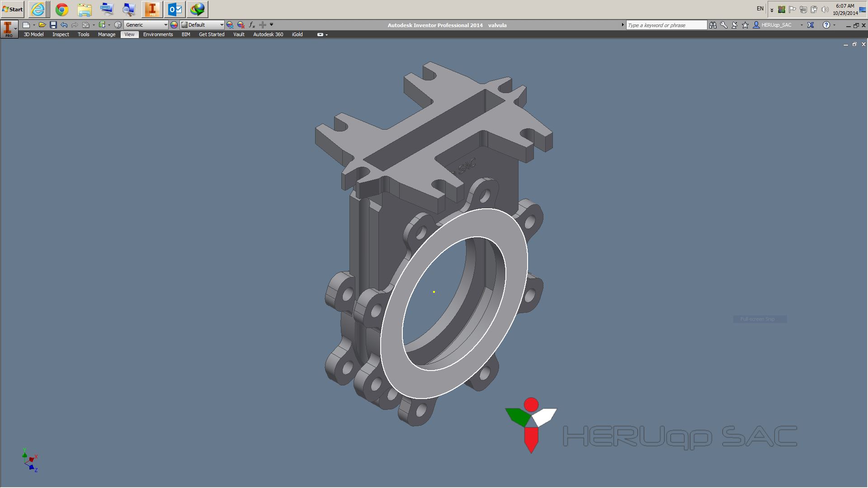Click the Open folder icon
This screenshot has height=488, width=868.
[42, 25]
